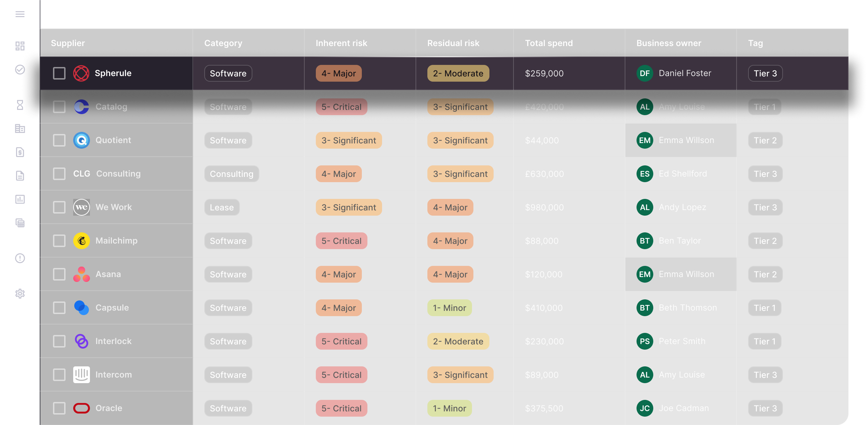
Task: Select the Interlock row checkbox
Action: click(59, 341)
